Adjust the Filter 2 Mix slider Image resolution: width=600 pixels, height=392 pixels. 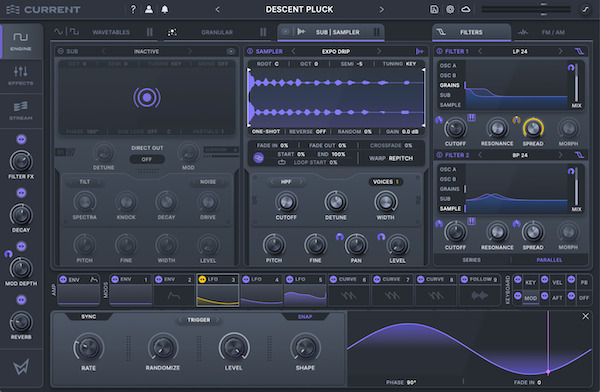(x=576, y=186)
